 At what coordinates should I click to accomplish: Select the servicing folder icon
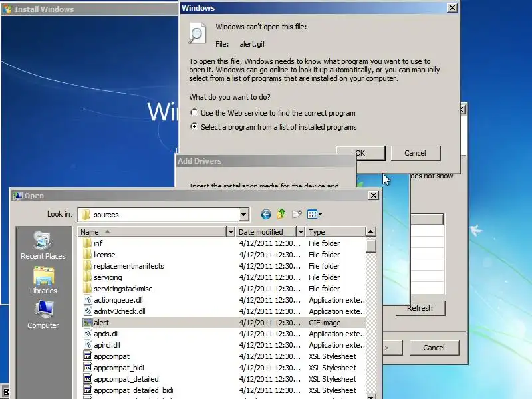coord(88,277)
